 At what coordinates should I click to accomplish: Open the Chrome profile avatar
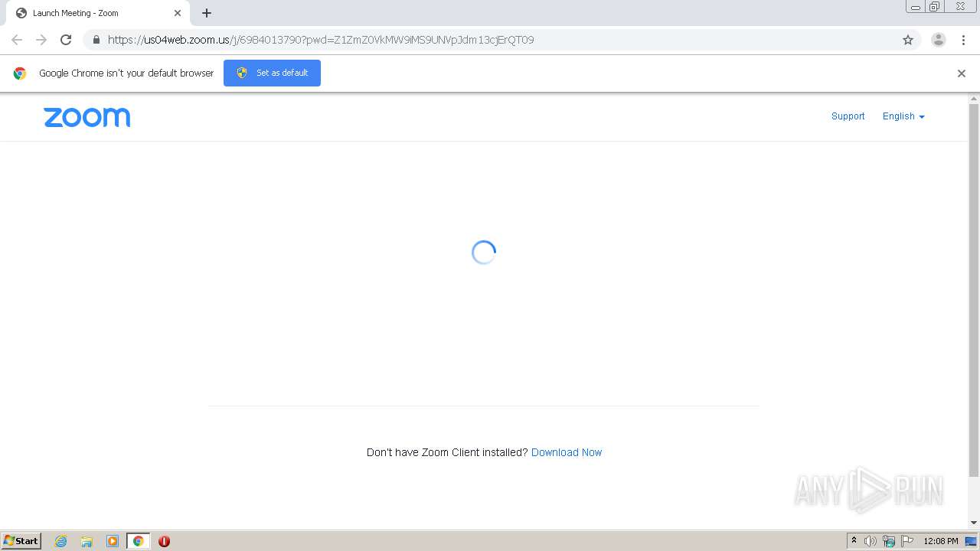tap(939, 40)
